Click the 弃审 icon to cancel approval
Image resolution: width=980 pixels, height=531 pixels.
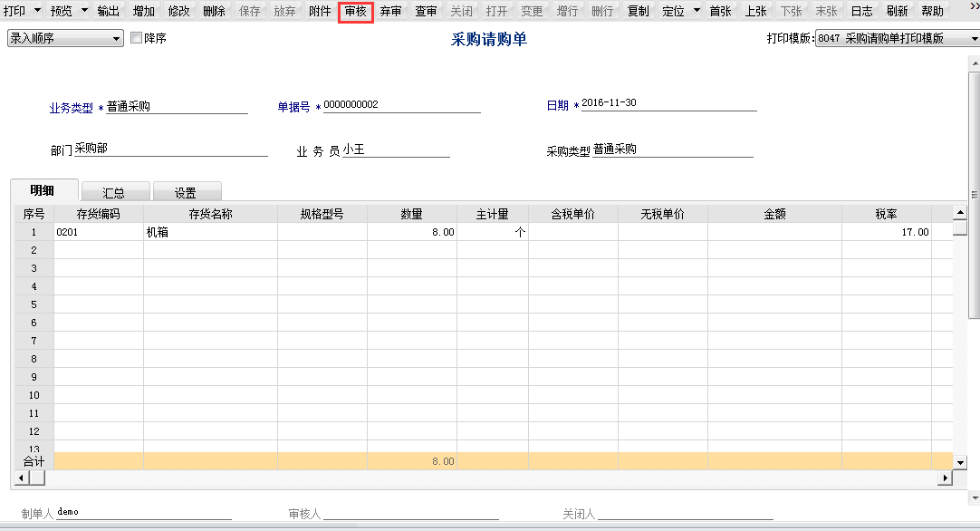point(390,13)
